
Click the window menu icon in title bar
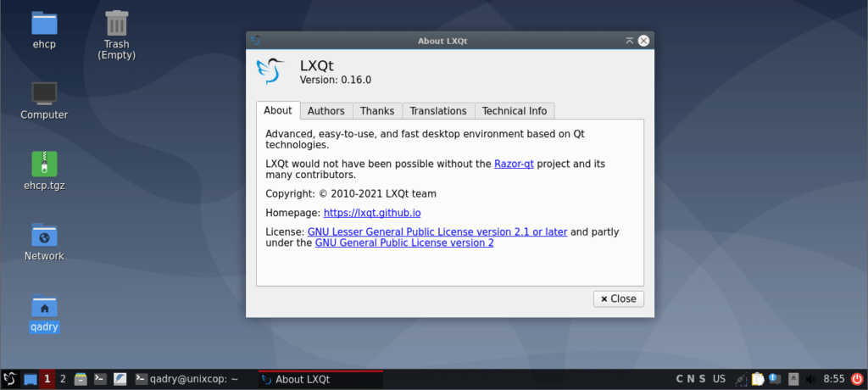tap(255, 41)
